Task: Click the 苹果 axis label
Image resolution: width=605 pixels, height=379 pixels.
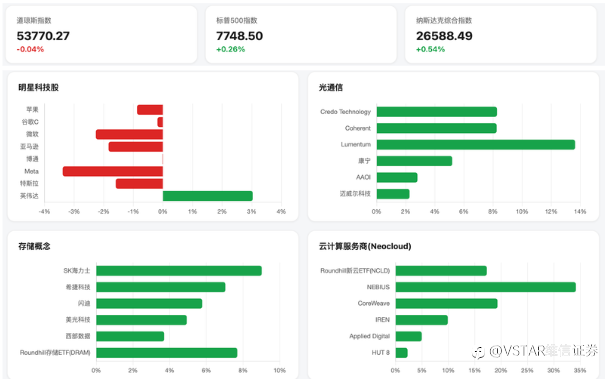Action: click(32, 110)
